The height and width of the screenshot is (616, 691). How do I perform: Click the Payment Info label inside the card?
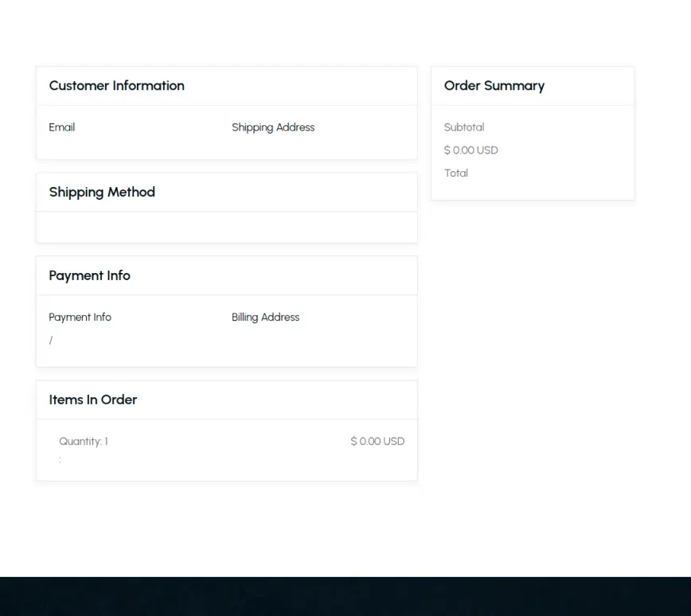pos(80,317)
